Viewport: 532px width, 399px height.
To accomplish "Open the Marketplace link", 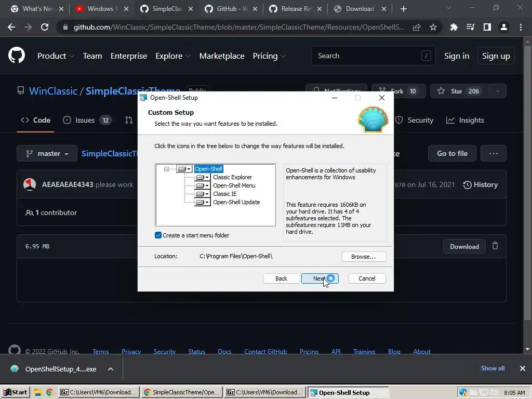I will pyautogui.click(x=222, y=56).
